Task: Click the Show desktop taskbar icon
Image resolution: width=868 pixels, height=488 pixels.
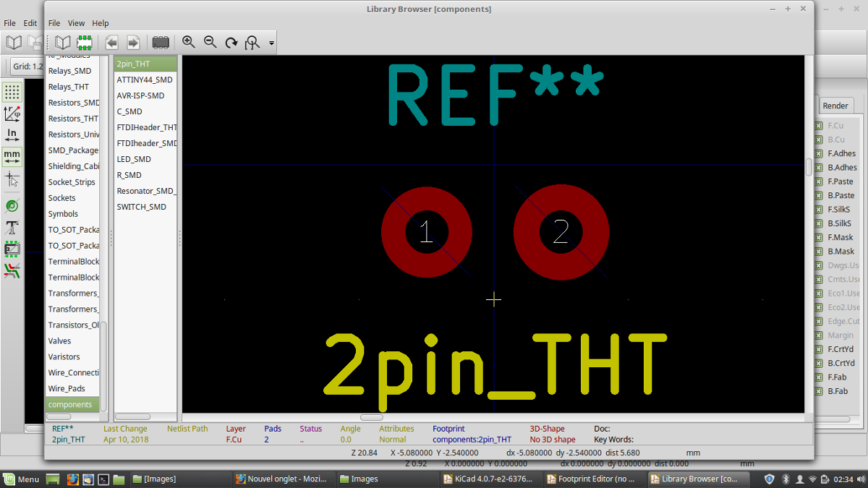Action: (x=53, y=479)
